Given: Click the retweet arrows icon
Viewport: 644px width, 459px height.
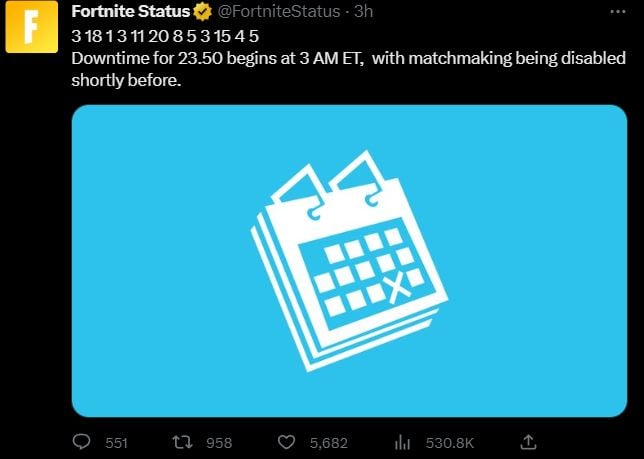Looking at the screenshot, I should click(x=182, y=442).
